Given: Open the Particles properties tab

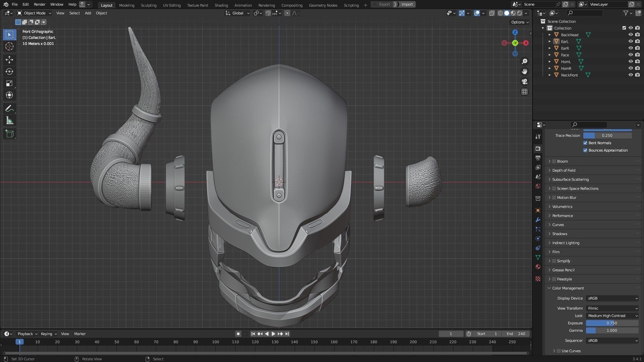Looking at the screenshot, I should pyautogui.click(x=538, y=229).
